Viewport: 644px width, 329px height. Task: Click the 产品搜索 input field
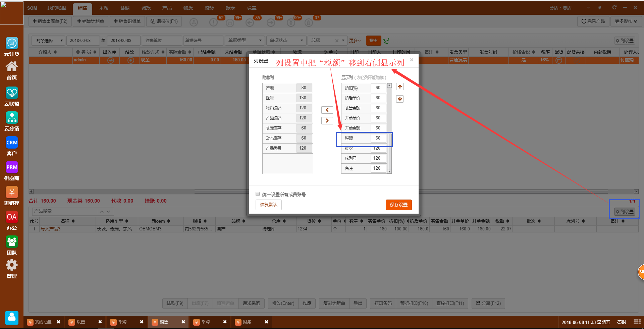tap(64, 211)
